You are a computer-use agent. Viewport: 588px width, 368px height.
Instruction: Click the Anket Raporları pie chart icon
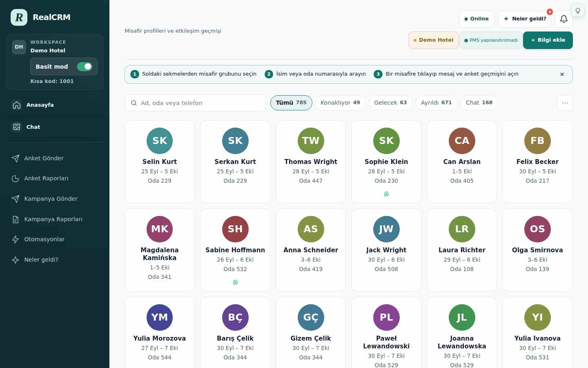point(16,179)
